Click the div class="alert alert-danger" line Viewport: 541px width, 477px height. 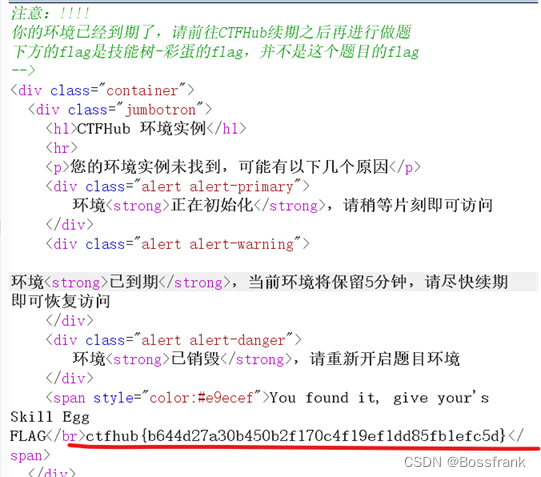click(x=174, y=340)
